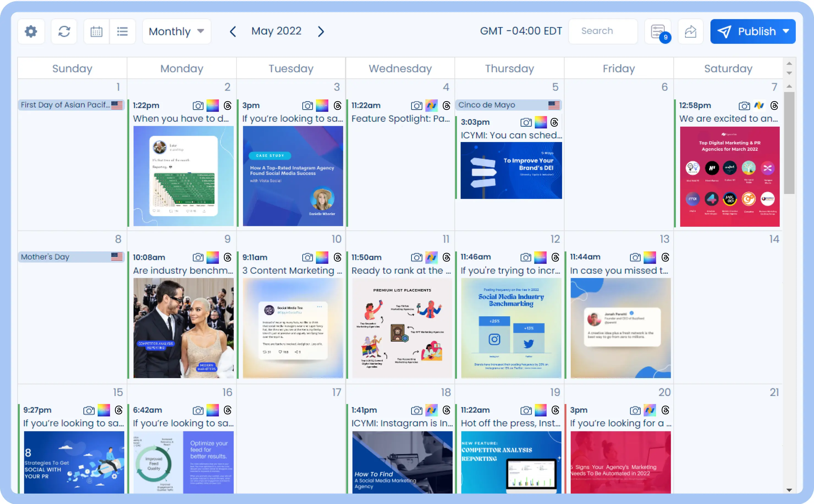This screenshot has height=504, width=814.
Task: Open post 'In case you missed t...'
Action: (x=619, y=271)
